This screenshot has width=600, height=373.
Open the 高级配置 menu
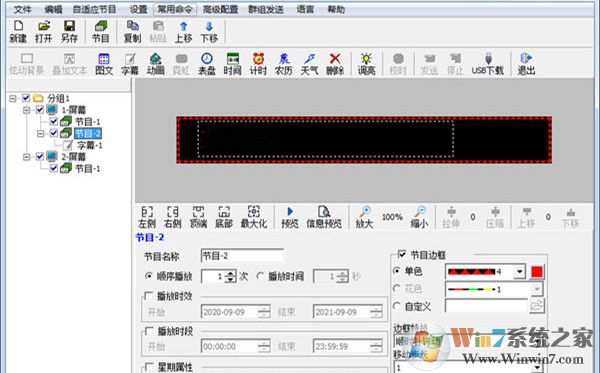[x=220, y=9]
